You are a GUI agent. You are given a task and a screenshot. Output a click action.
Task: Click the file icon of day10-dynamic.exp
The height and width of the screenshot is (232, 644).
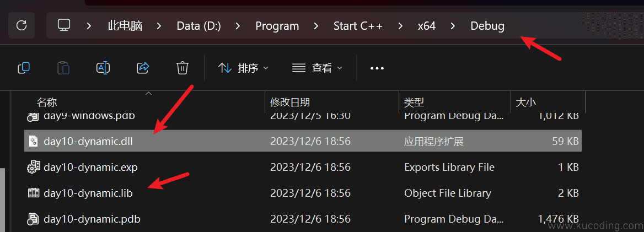point(33,167)
